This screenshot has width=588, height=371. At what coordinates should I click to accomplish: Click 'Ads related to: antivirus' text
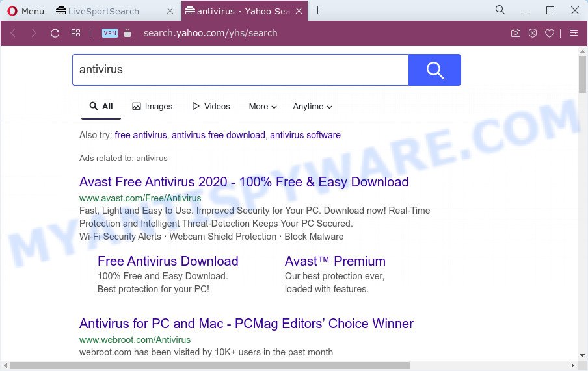124,159
